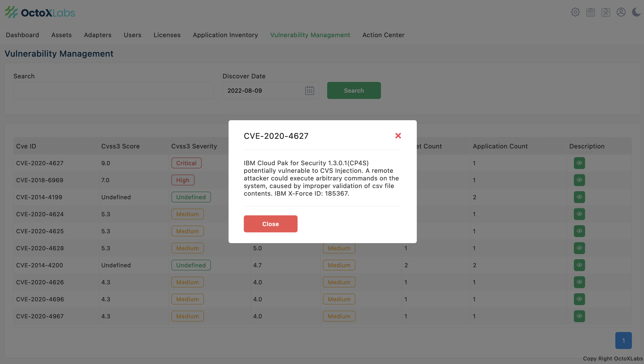Open the Assets tab

click(x=62, y=35)
